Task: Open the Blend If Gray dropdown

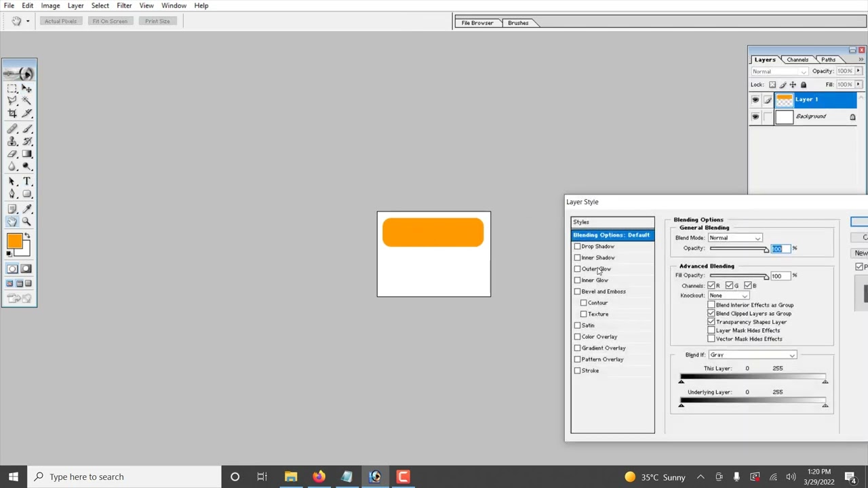Action: 752,355
